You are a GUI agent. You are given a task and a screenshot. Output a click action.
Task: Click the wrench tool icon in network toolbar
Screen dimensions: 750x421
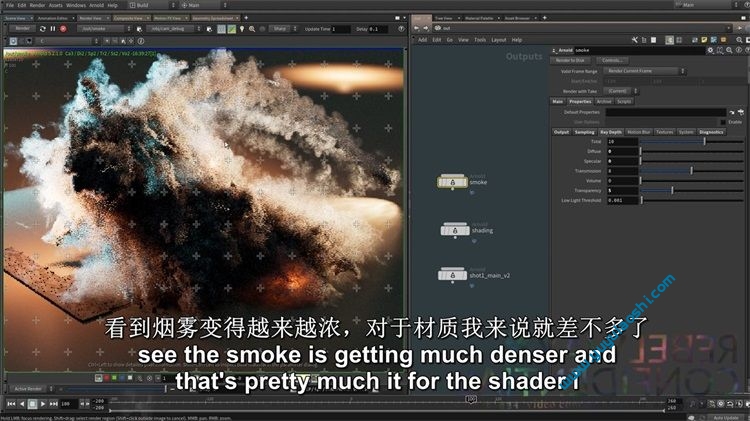(635, 40)
